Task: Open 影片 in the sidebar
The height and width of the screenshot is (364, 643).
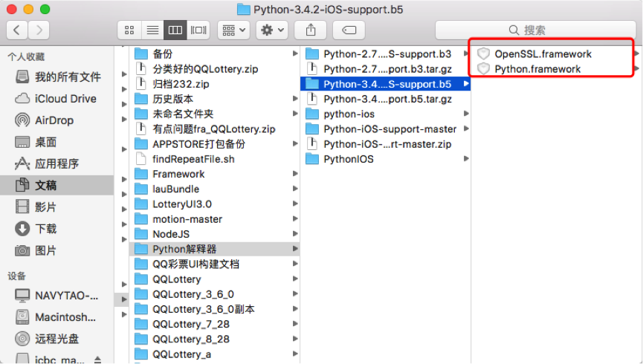Action: point(57,207)
